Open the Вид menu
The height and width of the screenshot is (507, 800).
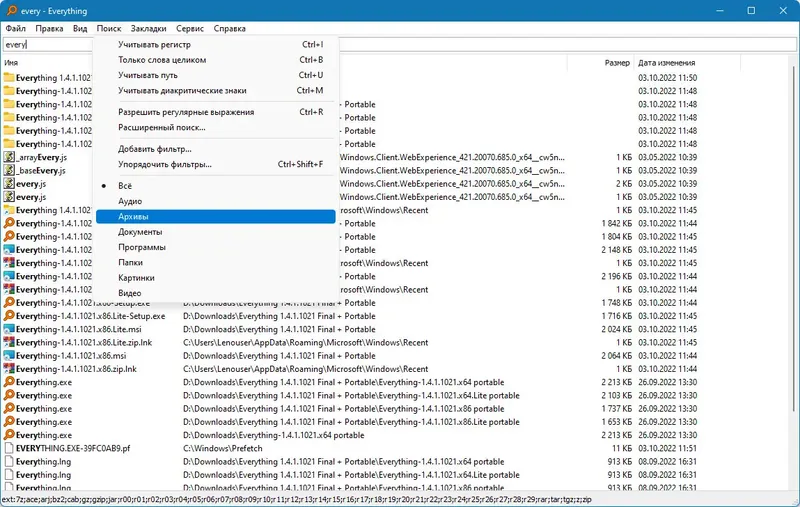click(80, 29)
